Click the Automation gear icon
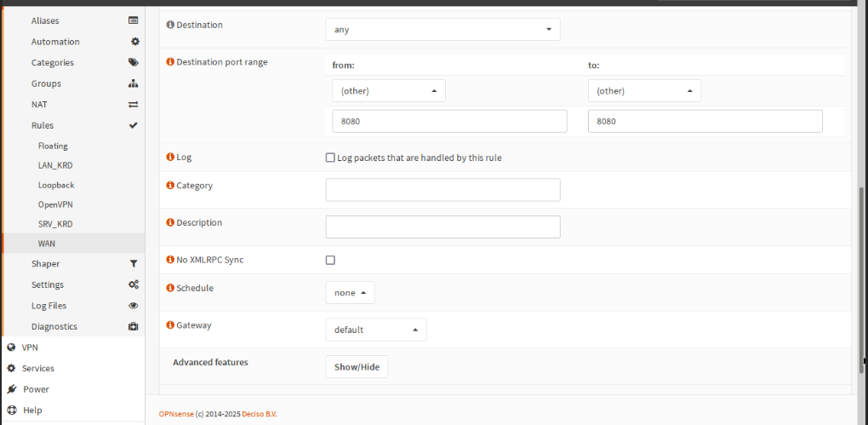 tap(134, 42)
